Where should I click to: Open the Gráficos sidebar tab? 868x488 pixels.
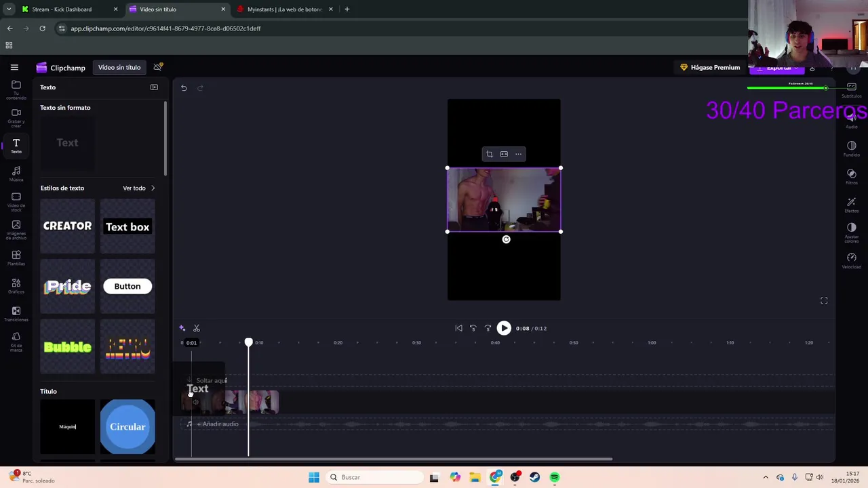click(x=16, y=286)
